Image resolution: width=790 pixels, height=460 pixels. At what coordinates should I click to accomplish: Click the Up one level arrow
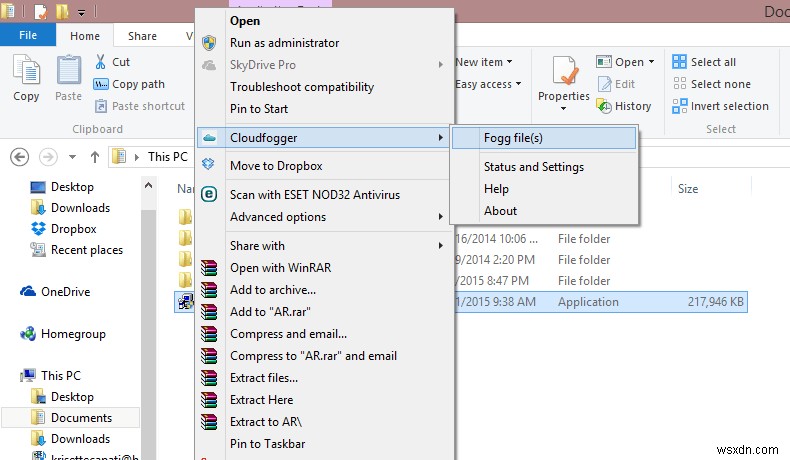pos(95,157)
